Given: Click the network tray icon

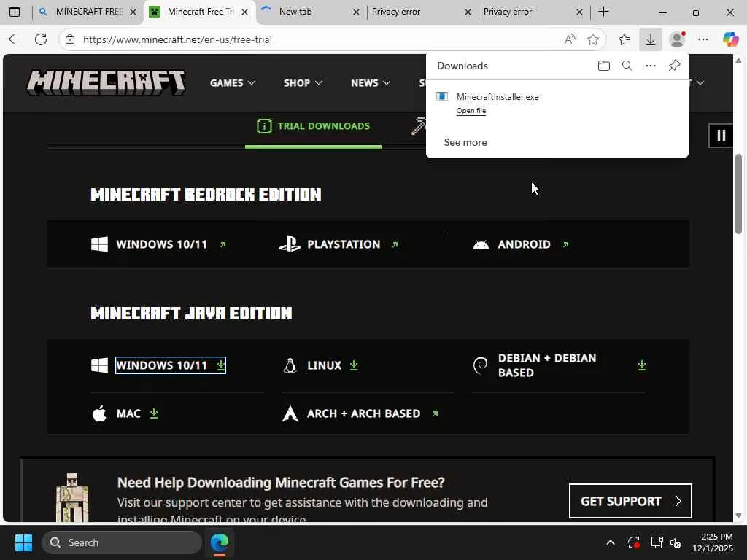Looking at the screenshot, I should pos(657,542).
